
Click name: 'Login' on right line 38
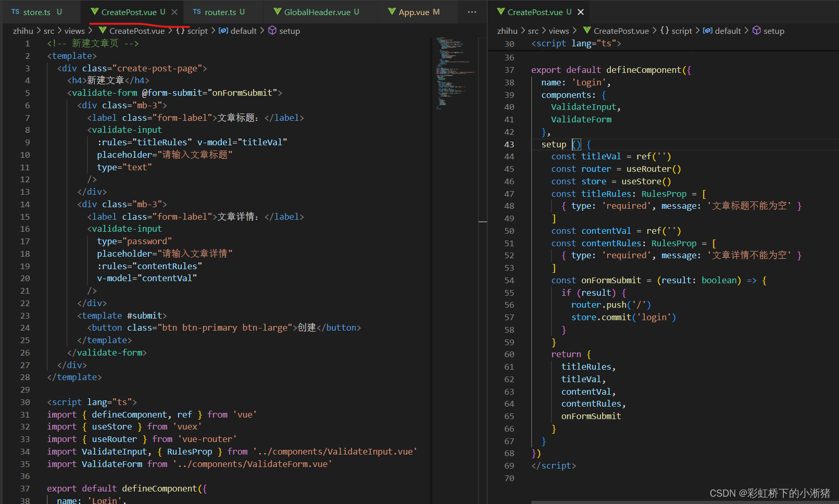576,82
